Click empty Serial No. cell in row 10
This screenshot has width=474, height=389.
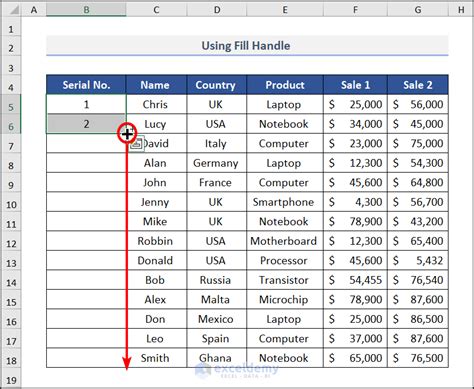(x=86, y=202)
